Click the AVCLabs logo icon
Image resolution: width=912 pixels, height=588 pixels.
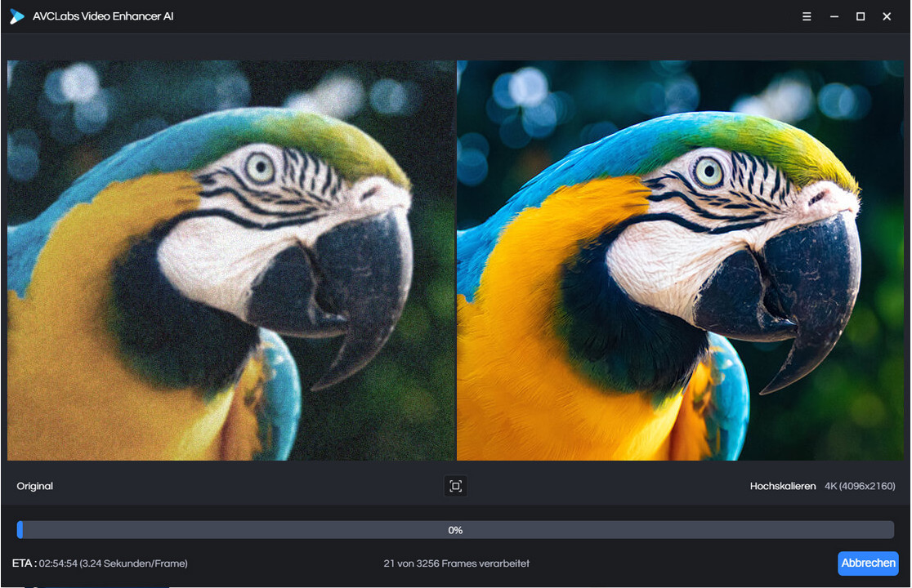(x=17, y=16)
